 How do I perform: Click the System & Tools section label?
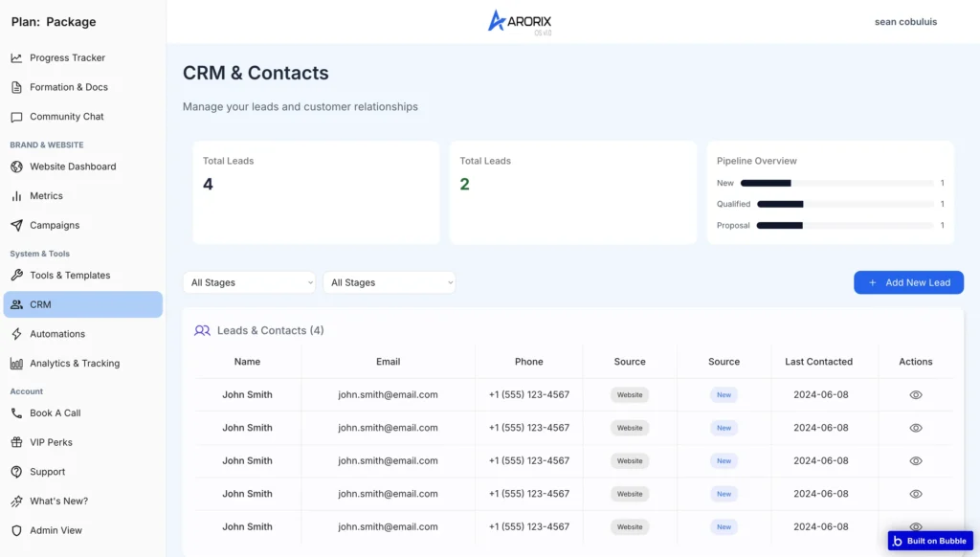(40, 254)
